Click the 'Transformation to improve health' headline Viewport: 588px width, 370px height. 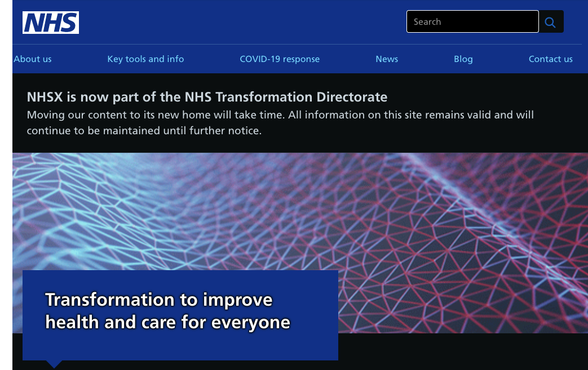[x=167, y=311]
